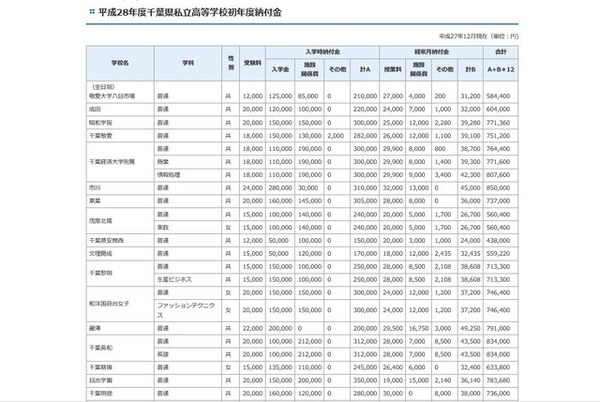Screen dimensions: 600x402
Task: Select the 文理開成 school name cell
Action: (120, 254)
